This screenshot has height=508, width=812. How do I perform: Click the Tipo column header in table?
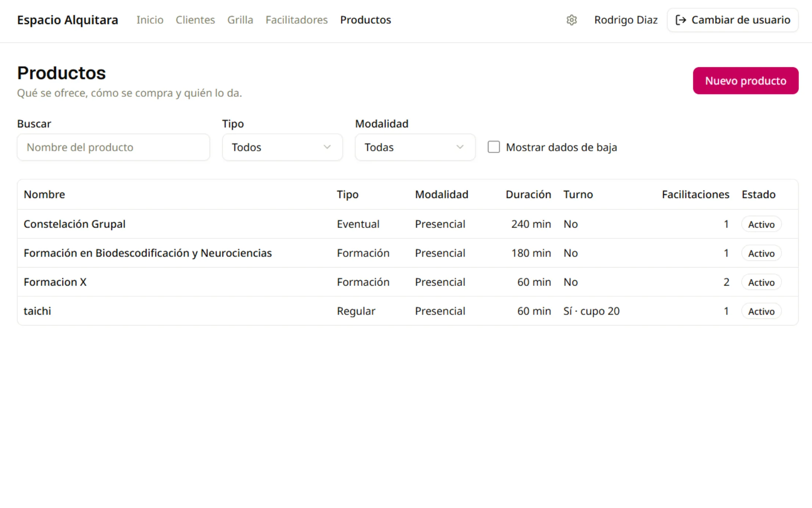tap(347, 194)
